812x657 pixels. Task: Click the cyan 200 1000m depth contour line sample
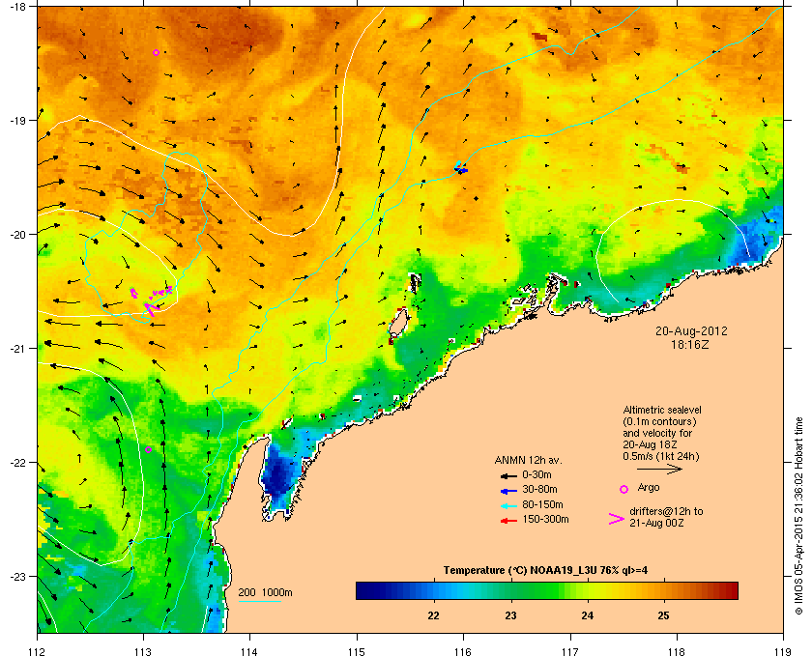pos(259,601)
